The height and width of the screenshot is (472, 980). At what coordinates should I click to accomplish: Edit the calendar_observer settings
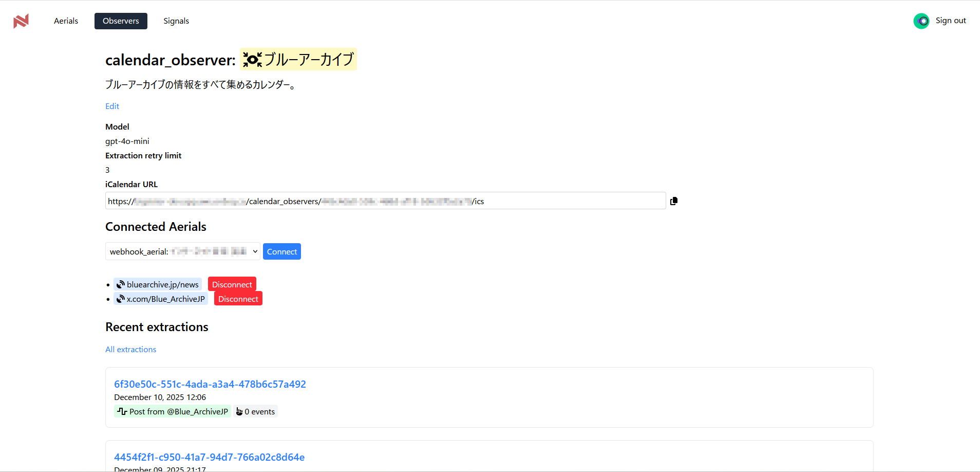111,106
